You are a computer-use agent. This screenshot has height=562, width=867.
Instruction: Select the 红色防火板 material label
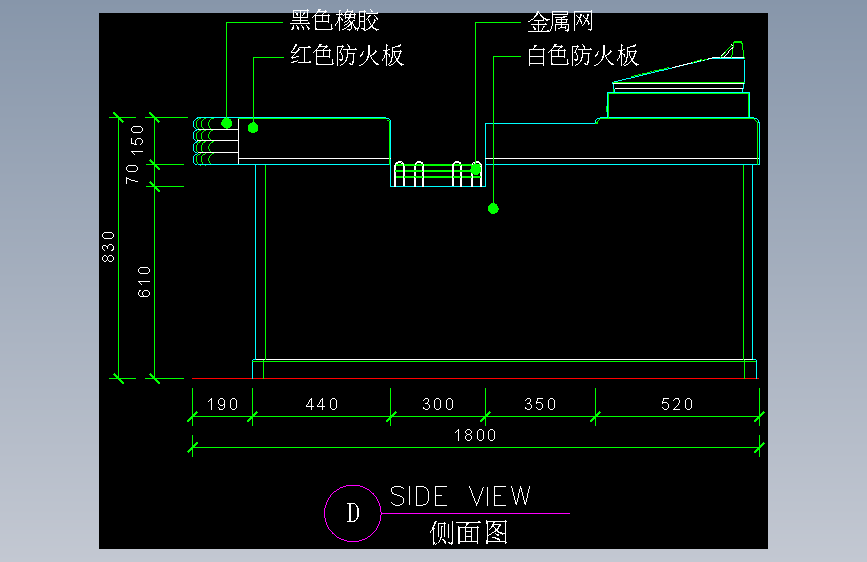[347, 55]
